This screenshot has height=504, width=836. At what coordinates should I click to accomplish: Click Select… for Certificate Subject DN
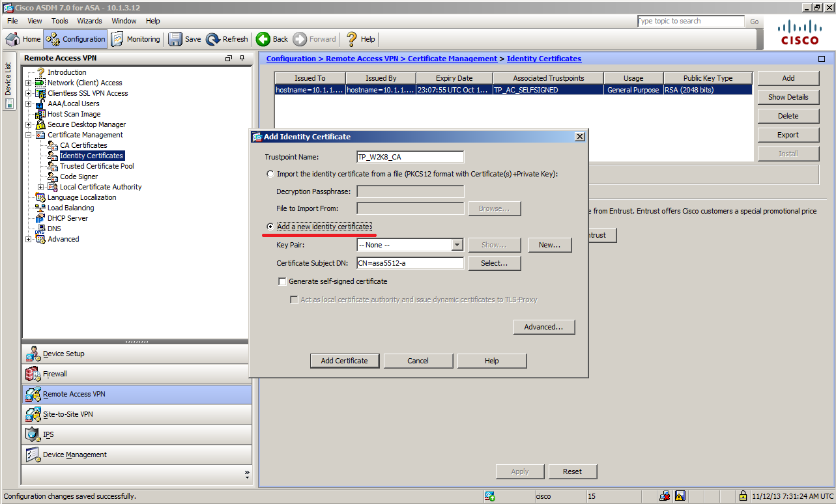[x=494, y=263]
